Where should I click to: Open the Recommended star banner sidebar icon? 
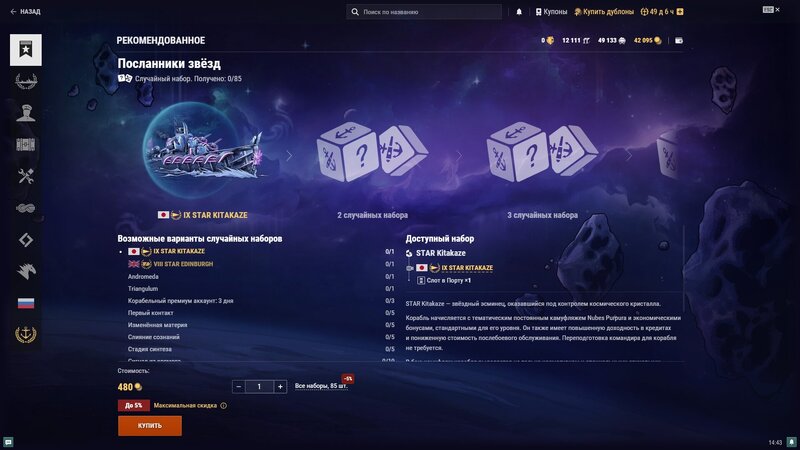click(x=26, y=49)
